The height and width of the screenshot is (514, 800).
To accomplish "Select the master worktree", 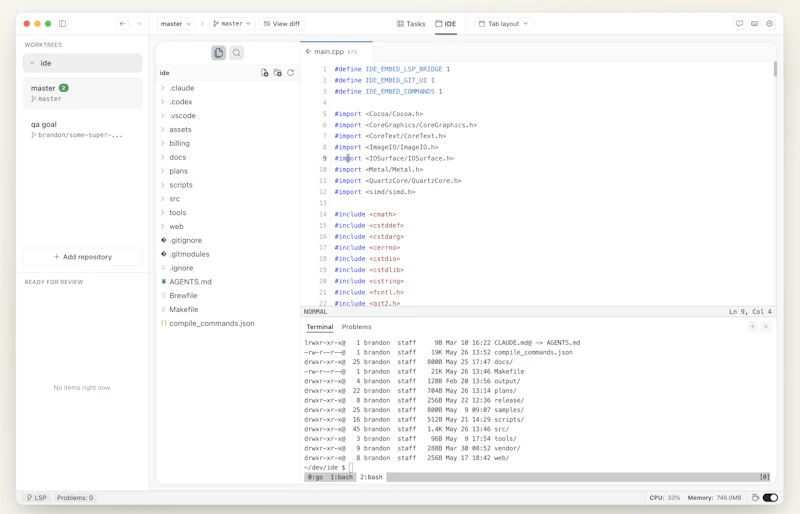I will (83, 93).
